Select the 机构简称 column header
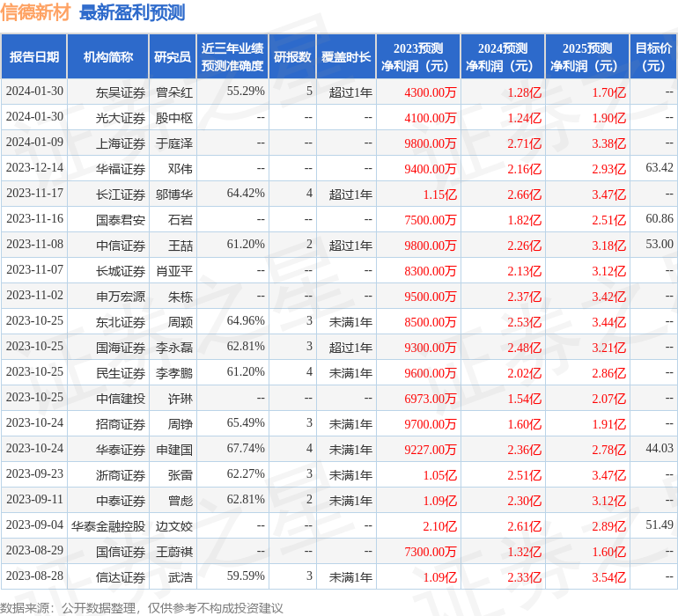Screen dimensions: 678x616 [x=108, y=56]
